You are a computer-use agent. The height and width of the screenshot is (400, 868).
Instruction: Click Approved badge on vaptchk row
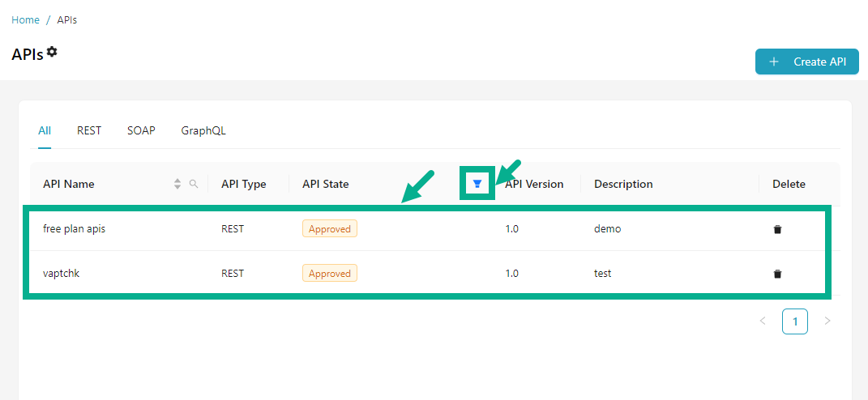[330, 274]
